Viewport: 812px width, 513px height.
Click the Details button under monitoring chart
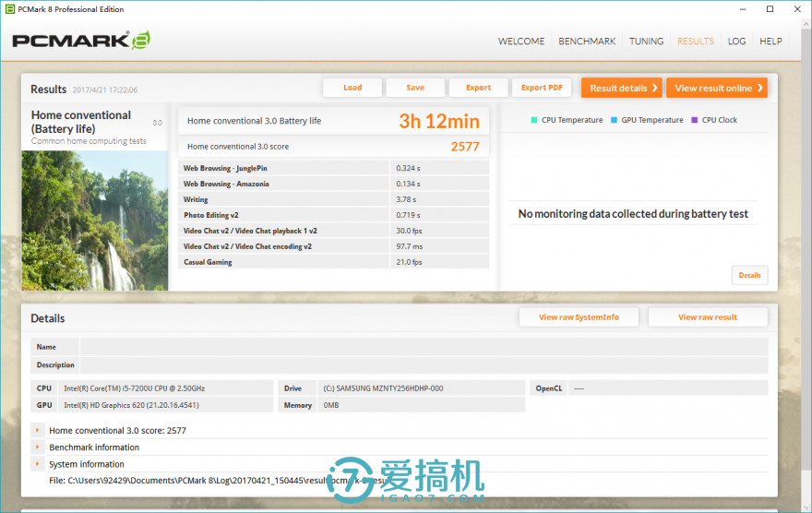pyautogui.click(x=749, y=275)
